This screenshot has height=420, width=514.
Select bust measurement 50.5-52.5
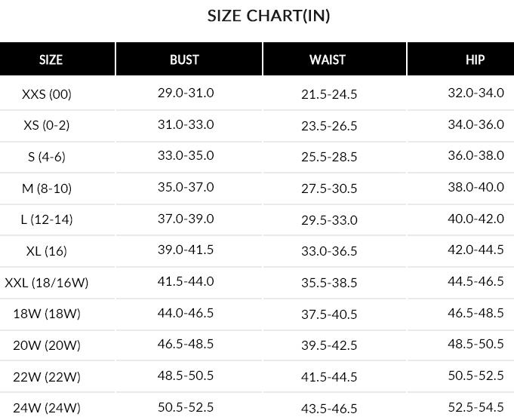pos(186,406)
